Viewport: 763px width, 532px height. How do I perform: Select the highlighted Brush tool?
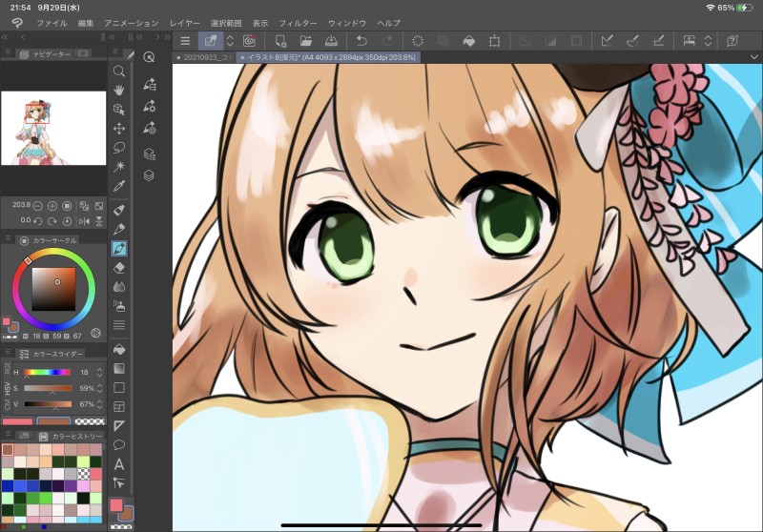tap(118, 249)
